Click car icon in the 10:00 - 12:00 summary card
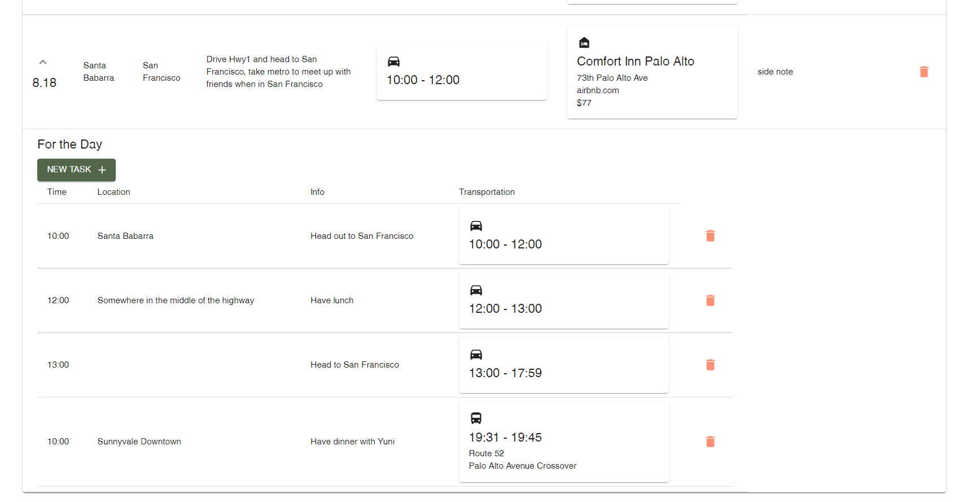 click(393, 62)
